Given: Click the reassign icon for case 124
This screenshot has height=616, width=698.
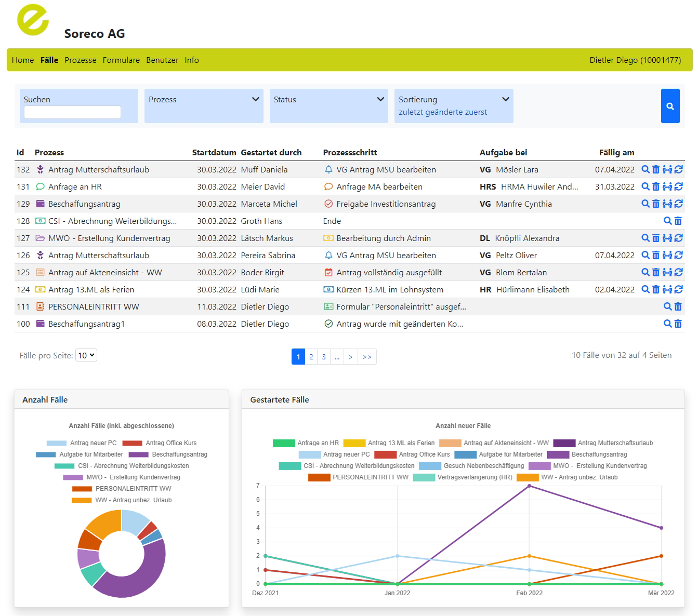Looking at the screenshot, I should click(667, 289).
